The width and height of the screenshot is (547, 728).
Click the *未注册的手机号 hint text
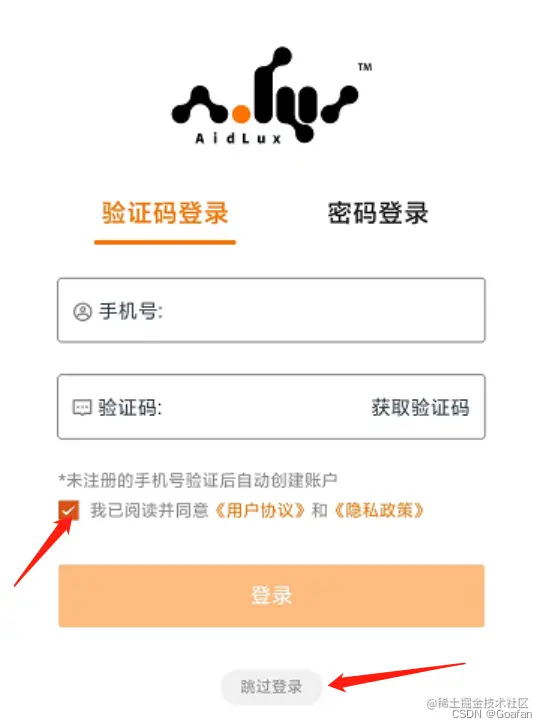click(198, 480)
